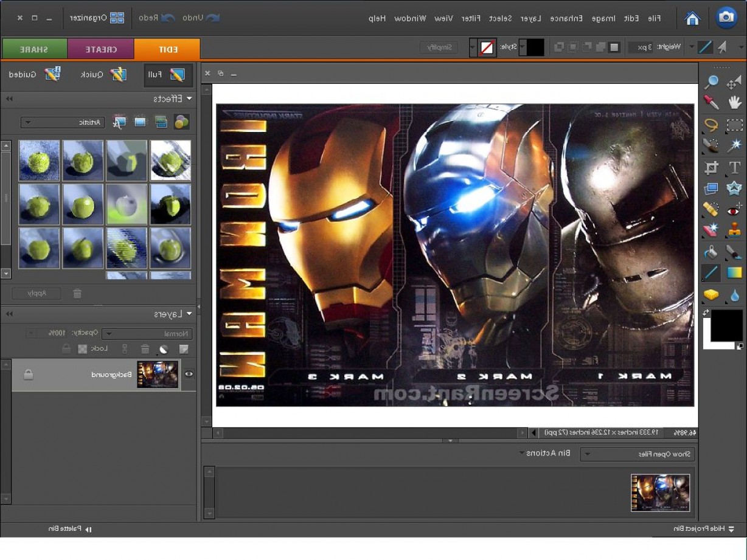The image size is (747, 560).
Task: Open the Filter menu
Action: pyautogui.click(x=470, y=18)
